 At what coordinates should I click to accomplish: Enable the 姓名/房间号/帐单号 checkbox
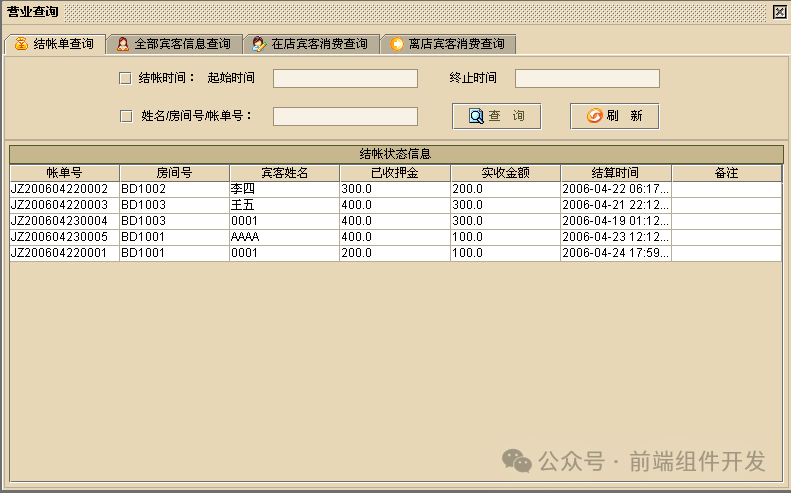pyautogui.click(x=126, y=116)
